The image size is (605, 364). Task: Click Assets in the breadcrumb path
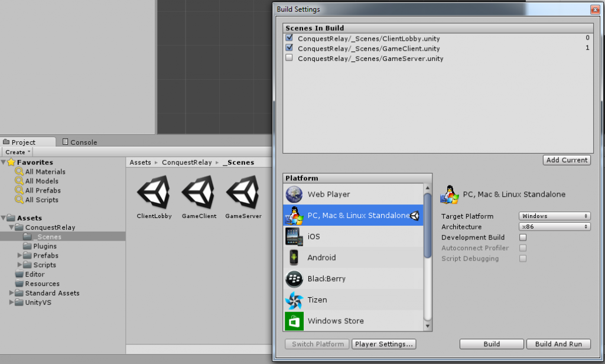tap(140, 162)
